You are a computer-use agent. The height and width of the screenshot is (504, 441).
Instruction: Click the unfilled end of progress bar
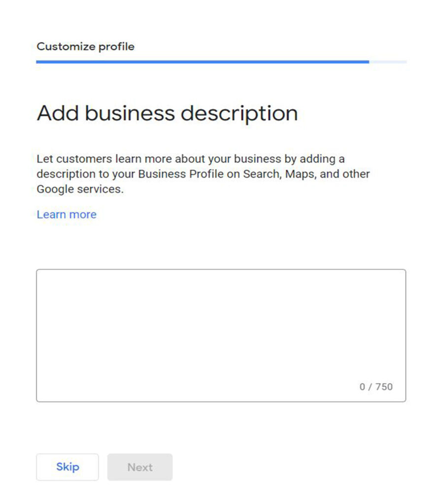pos(388,62)
